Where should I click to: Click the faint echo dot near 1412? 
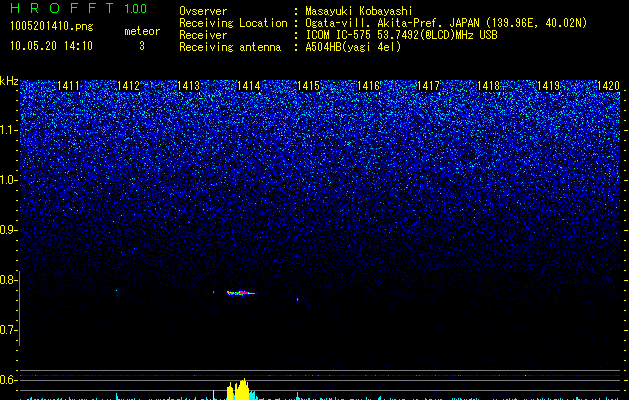click(117, 290)
